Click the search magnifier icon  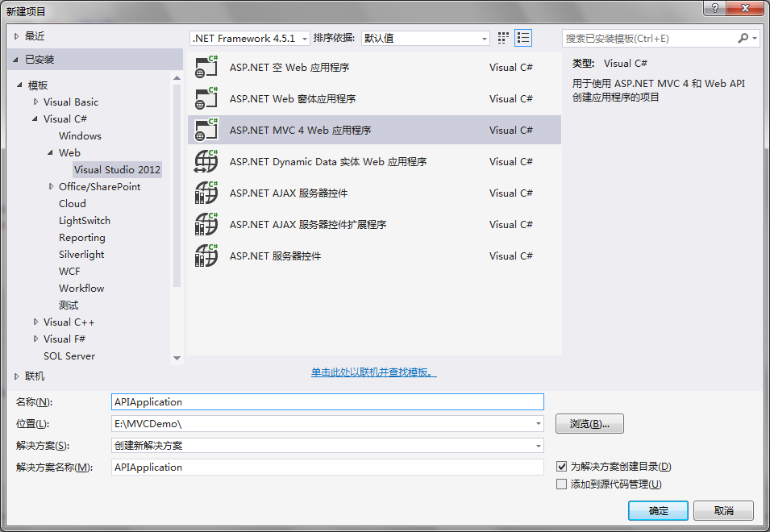point(743,38)
